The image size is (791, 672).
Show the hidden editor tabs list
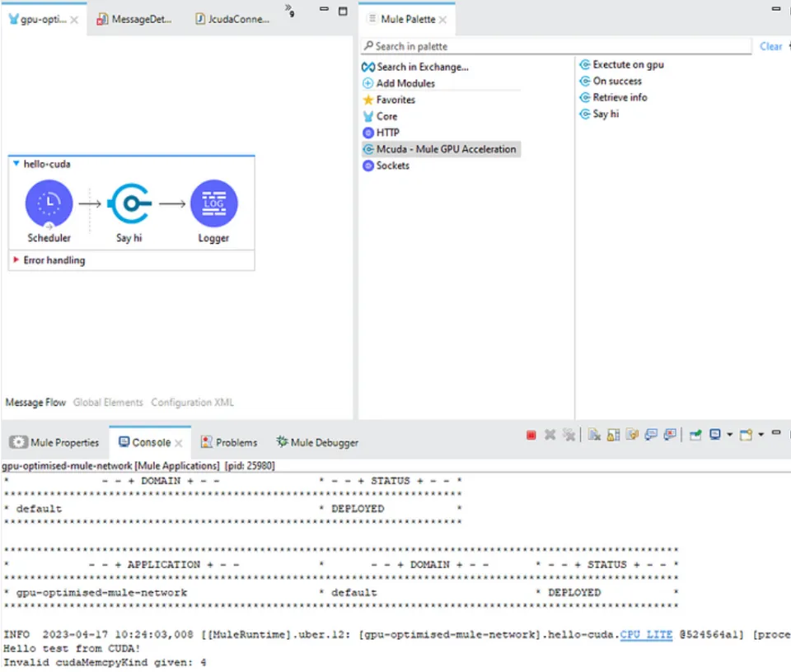(x=289, y=10)
